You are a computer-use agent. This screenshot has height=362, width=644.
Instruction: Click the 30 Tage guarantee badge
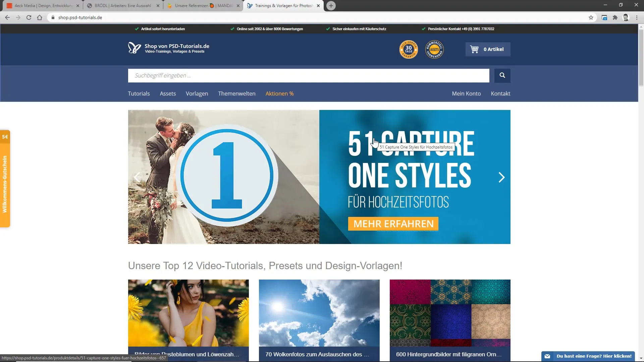click(409, 49)
